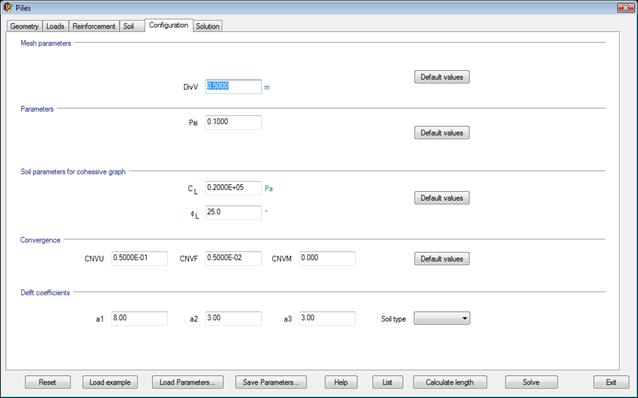Open the Loads tab
Screen dimensions: 638x398
tap(55, 26)
